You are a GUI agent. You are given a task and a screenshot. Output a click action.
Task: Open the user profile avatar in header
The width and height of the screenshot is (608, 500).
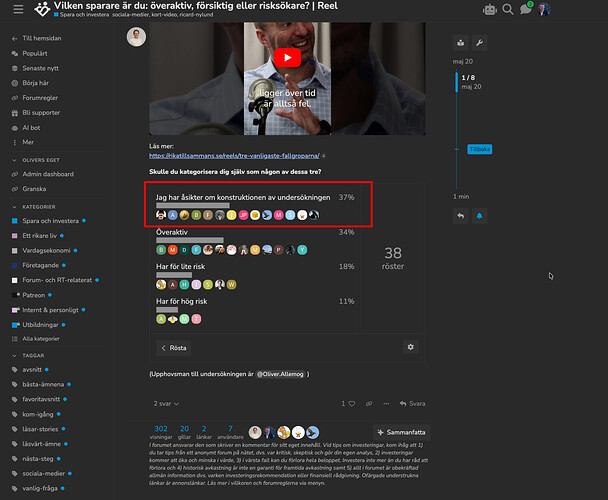544,9
